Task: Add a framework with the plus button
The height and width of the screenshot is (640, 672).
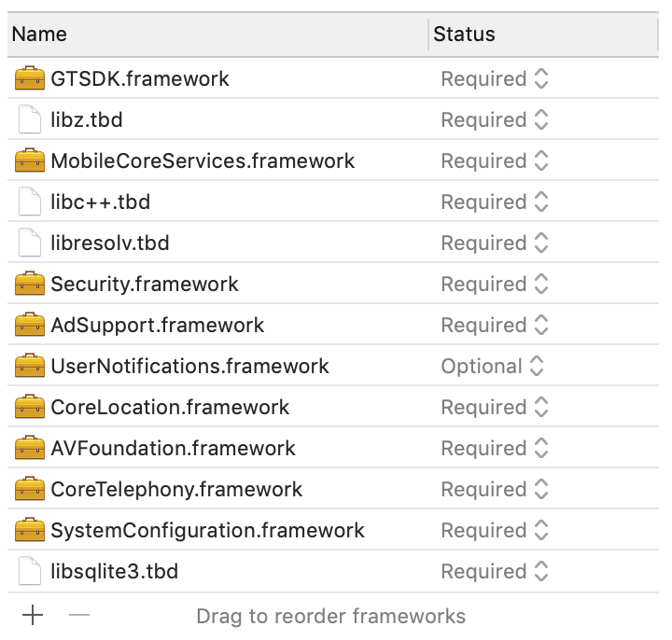Action: (x=33, y=616)
